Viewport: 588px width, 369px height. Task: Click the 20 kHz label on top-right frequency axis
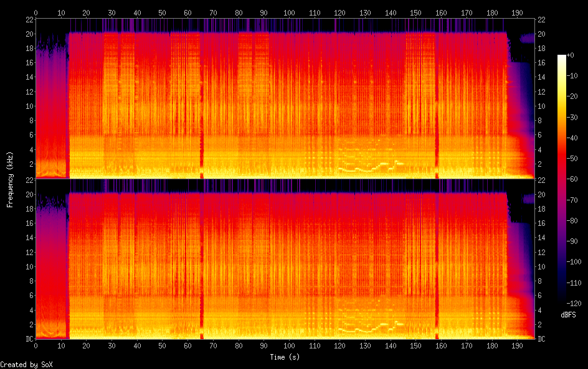[x=541, y=34]
